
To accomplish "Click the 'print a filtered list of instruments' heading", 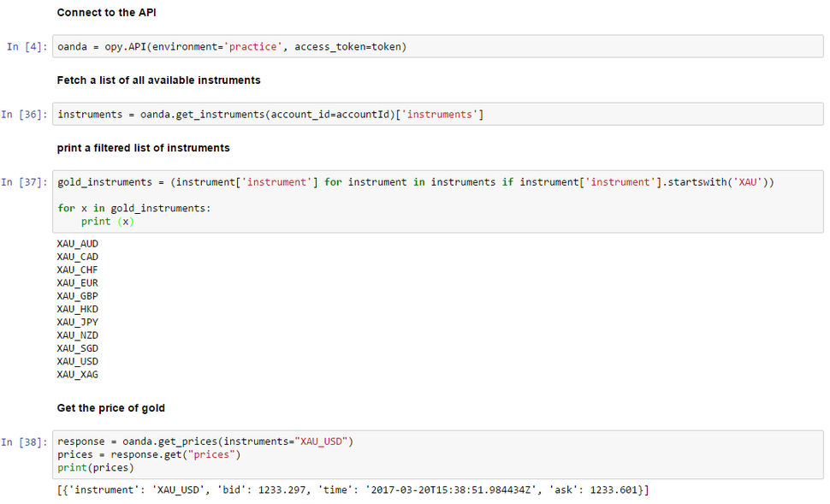I will (144, 148).
